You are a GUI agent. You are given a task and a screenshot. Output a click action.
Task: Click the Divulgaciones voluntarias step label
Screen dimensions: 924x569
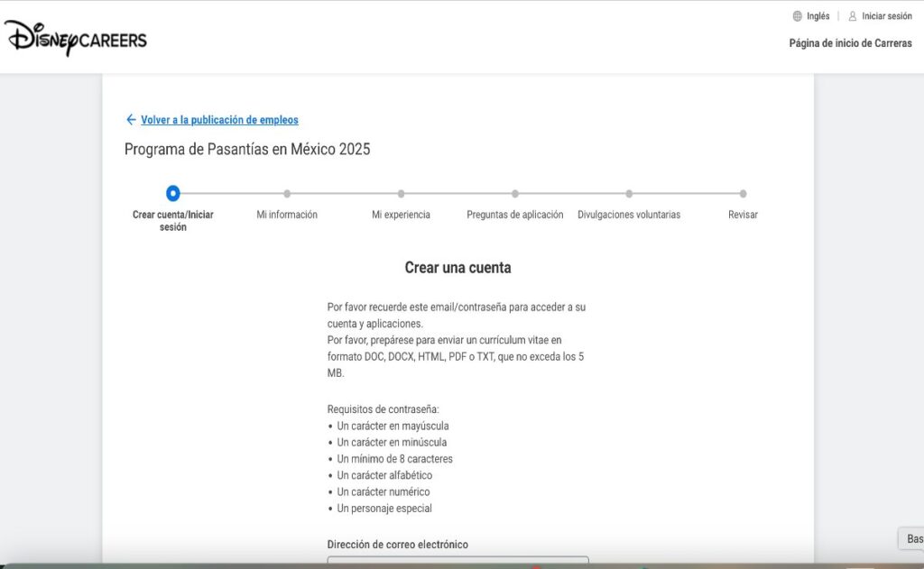[629, 215]
